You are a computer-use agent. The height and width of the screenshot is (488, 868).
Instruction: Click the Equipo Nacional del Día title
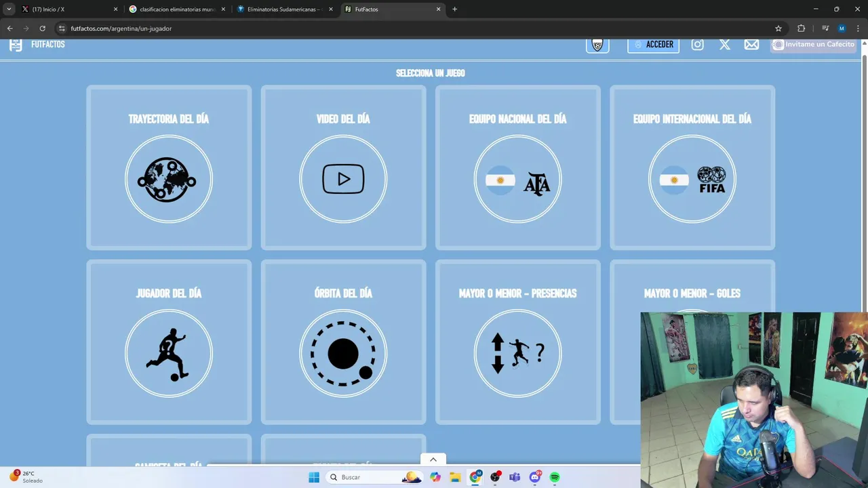[517, 119]
